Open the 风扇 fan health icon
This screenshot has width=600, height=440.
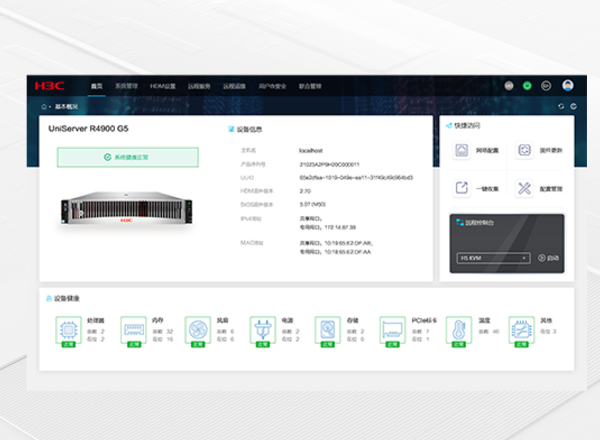198,331
